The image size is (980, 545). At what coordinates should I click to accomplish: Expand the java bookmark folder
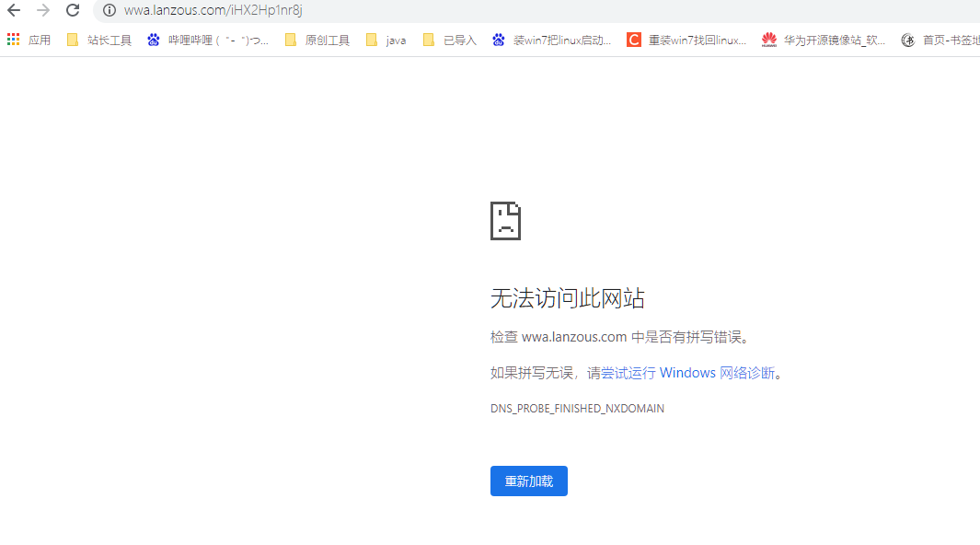click(x=386, y=40)
